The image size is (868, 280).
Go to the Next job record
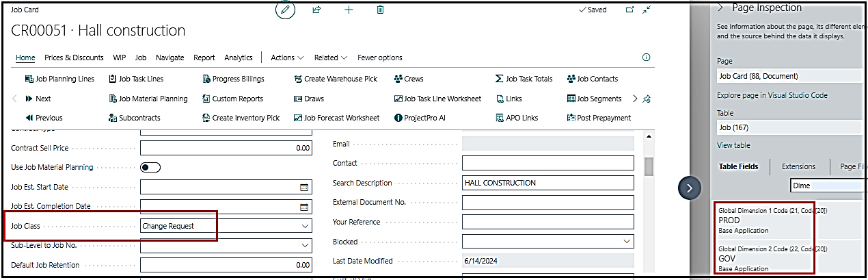(x=38, y=99)
